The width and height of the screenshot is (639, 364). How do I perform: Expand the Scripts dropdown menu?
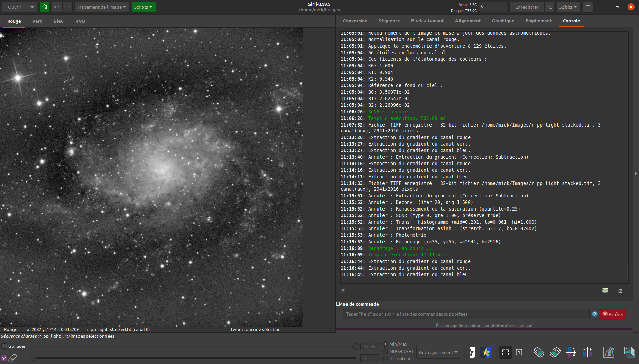pyautogui.click(x=143, y=7)
